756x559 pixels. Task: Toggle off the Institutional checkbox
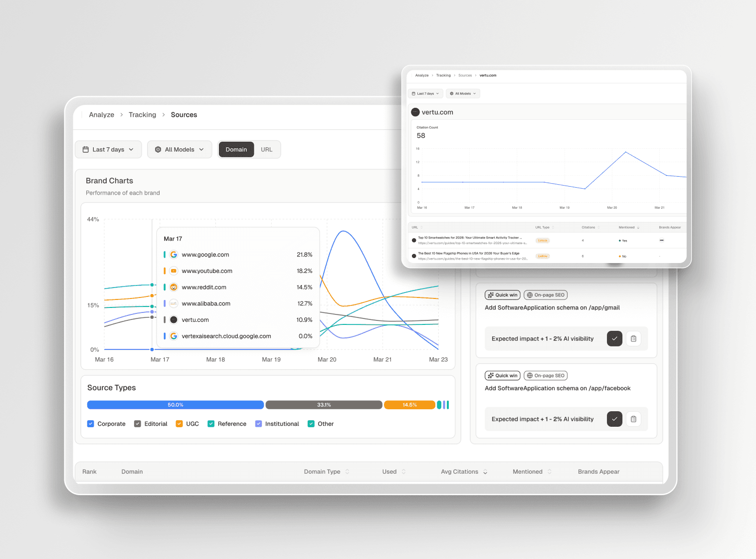point(258,423)
